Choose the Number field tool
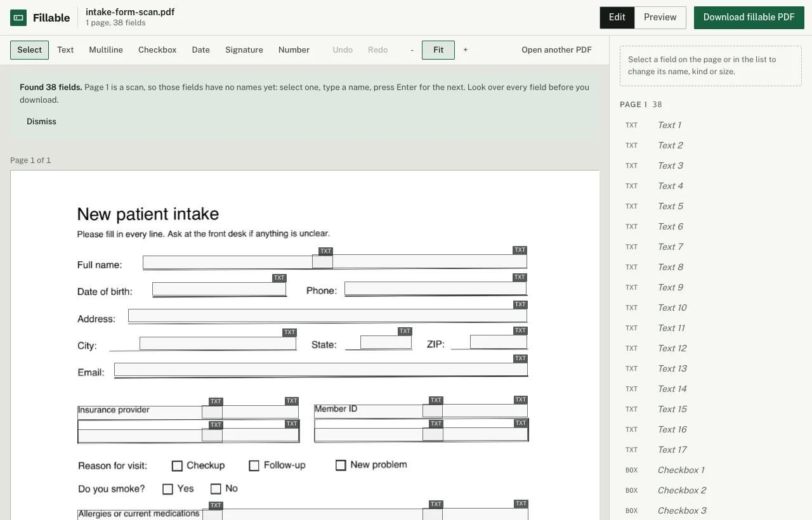This screenshot has height=520, width=812. (294, 50)
